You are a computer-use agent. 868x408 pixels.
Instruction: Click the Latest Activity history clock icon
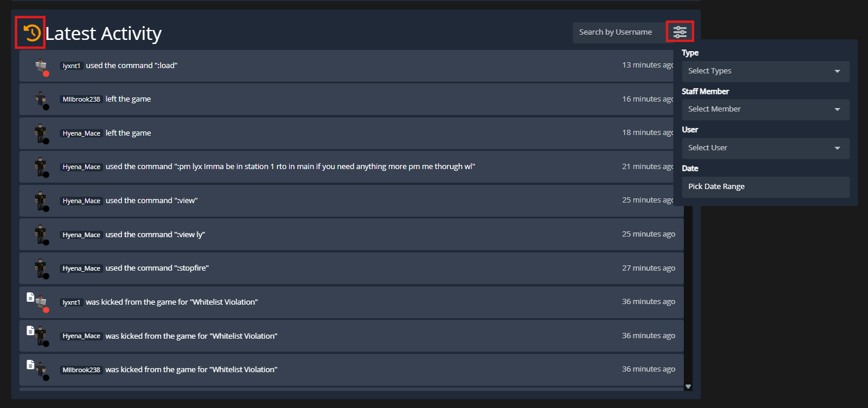[32, 33]
